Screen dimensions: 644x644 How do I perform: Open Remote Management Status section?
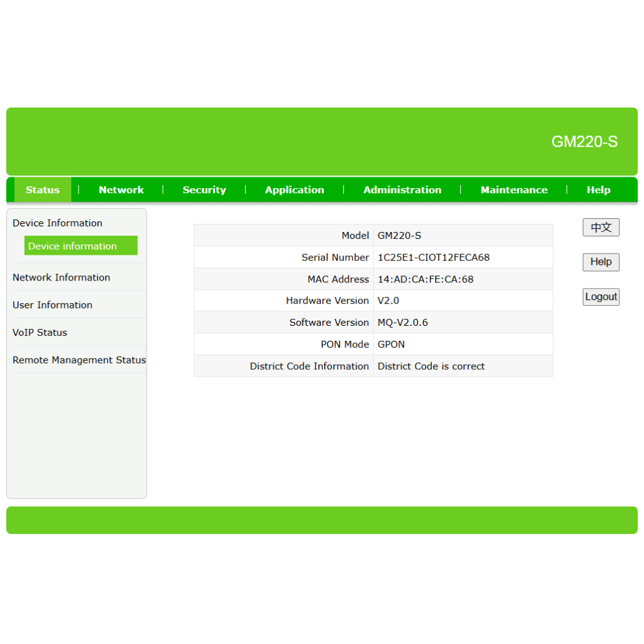[79, 360]
